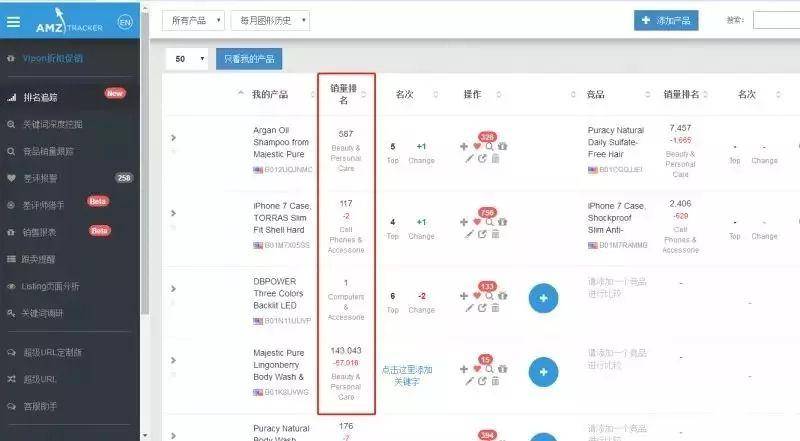The image size is (800, 441).
Task: Click the pencil edit icon in Argan Oil row
Action: (x=469, y=159)
